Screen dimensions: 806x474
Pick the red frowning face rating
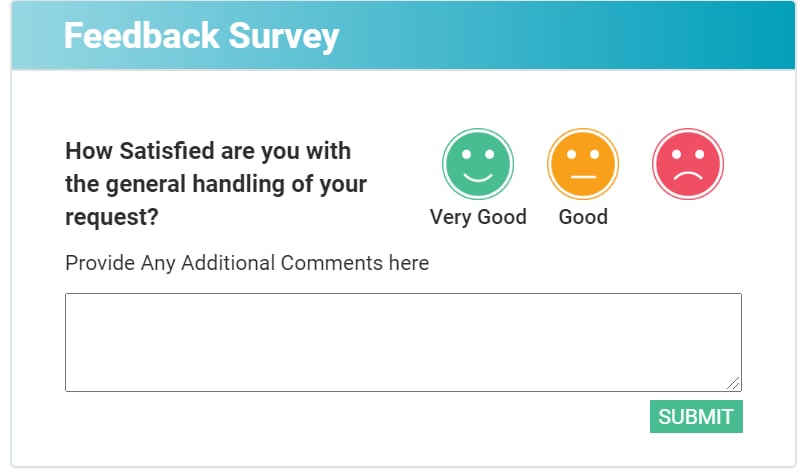tap(688, 164)
